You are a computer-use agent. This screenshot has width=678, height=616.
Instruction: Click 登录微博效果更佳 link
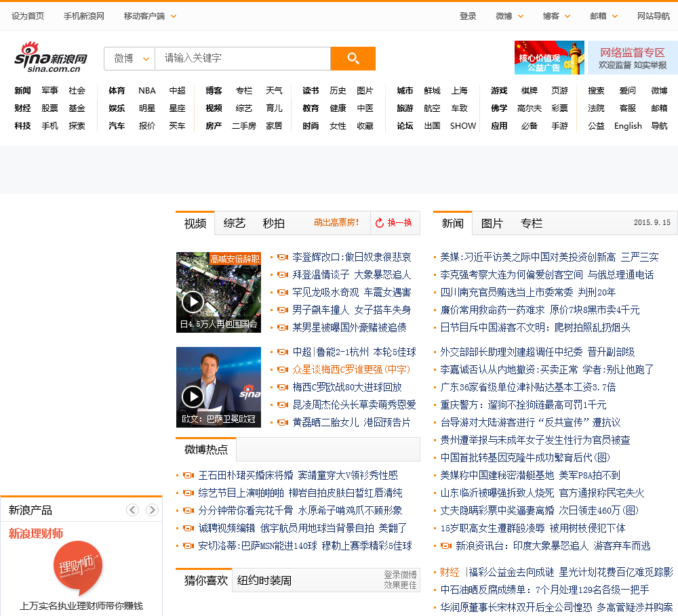(401, 580)
